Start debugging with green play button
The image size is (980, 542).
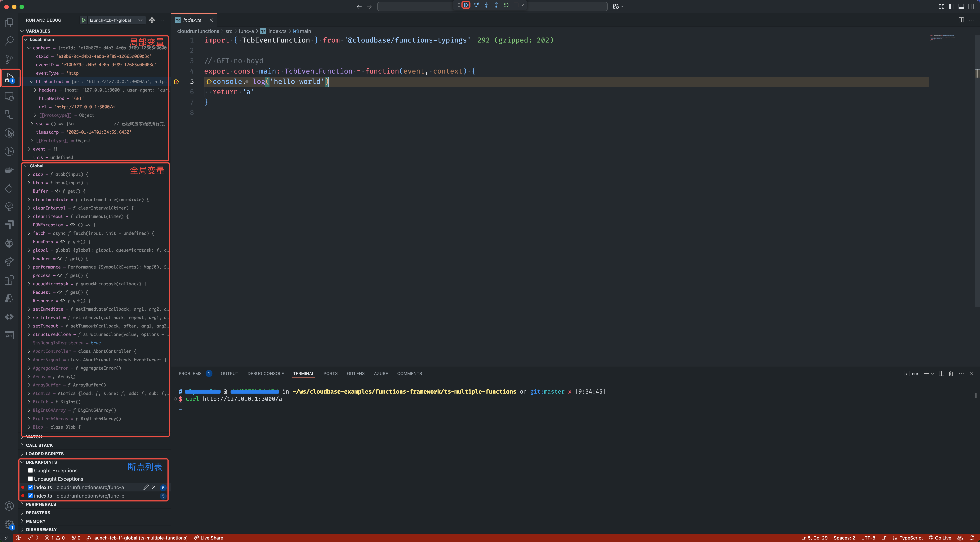(x=83, y=20)
